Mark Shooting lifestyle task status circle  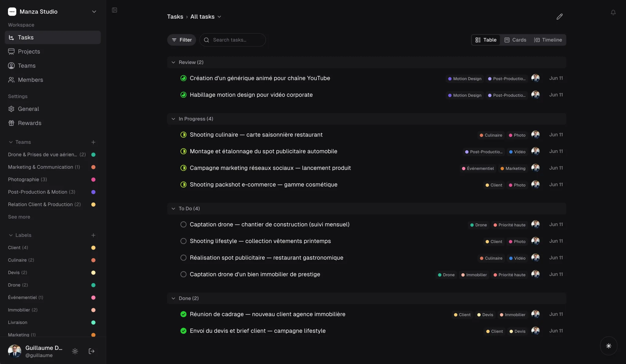pos(183,241)
